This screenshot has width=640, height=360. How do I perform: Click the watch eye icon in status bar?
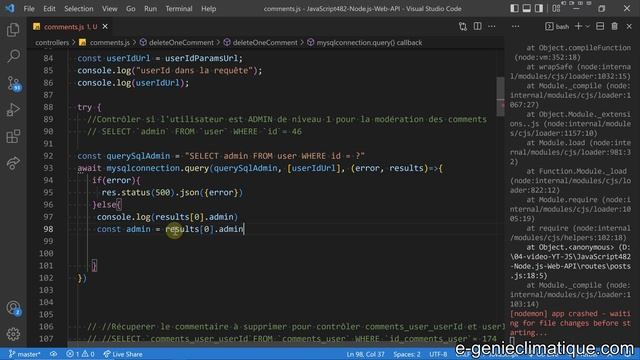[53, 354]
